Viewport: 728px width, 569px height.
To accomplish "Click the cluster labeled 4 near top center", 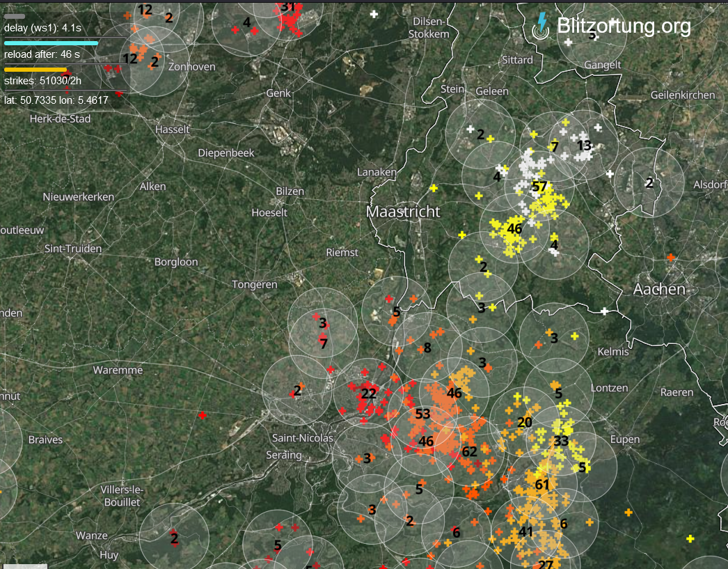I will click(x=246, y=22).
